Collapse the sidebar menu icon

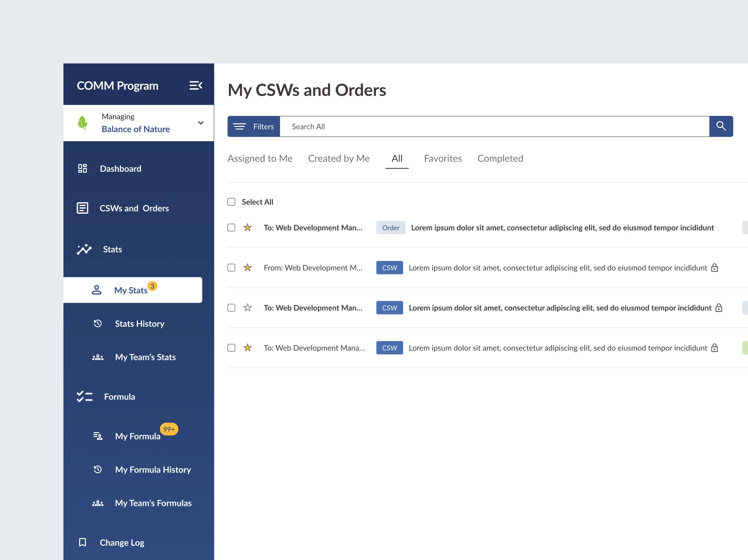click(x=196, y=85)
